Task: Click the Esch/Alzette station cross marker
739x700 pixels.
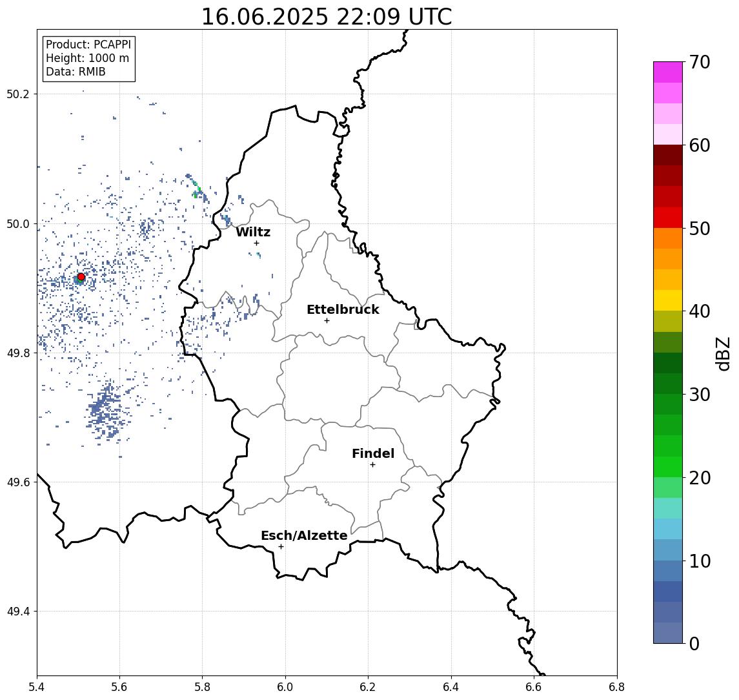Action: pos(281,547)
